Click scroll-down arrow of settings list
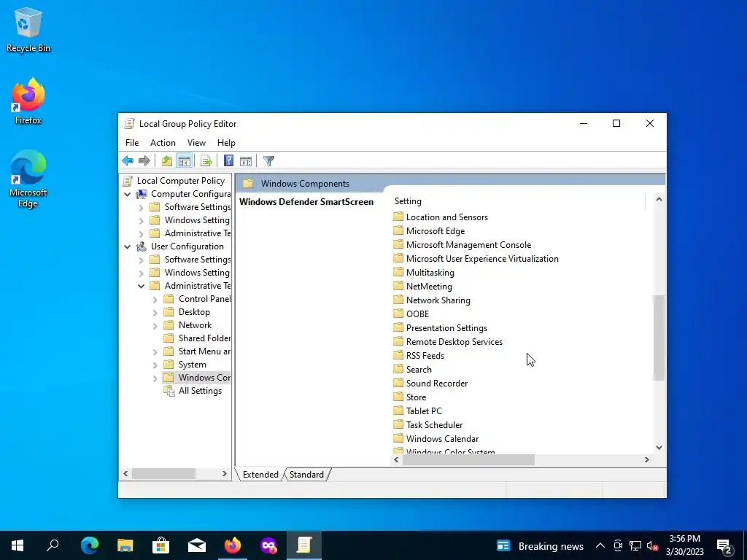This screenshot has height=560, width=747. tap(659, 448)
